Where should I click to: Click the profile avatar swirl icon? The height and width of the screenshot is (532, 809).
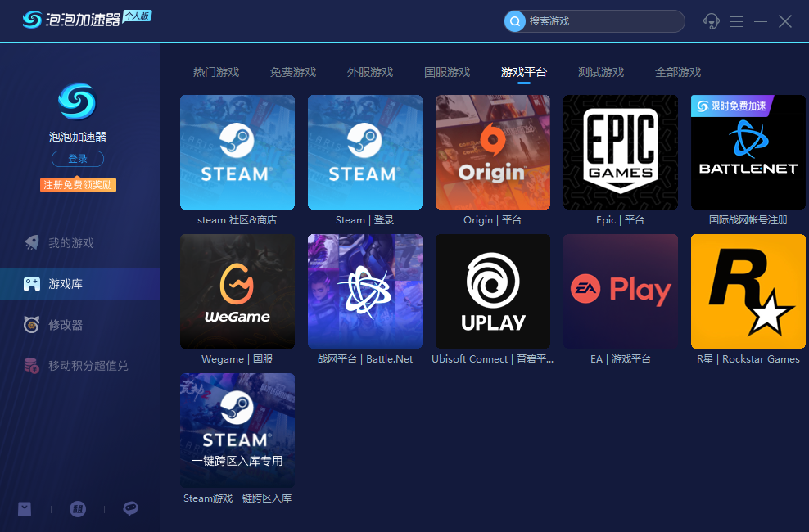tap(77, 101)
